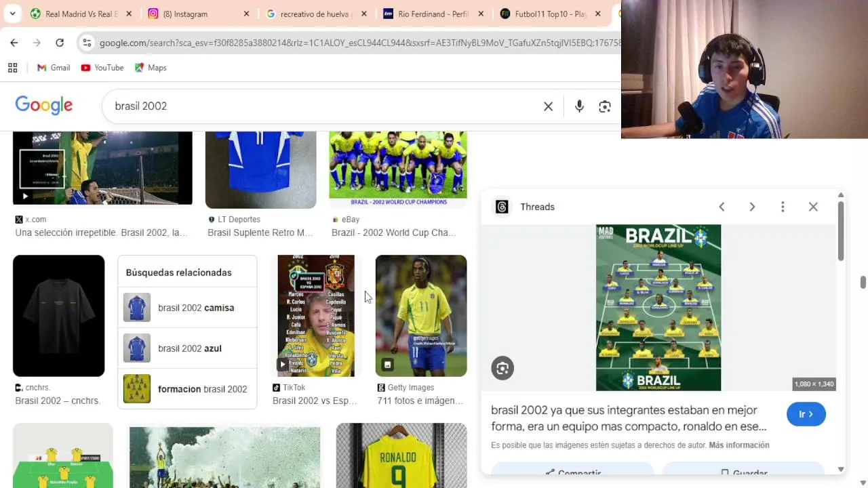The width and height of the screenshot is (868, 488).
Task: Open the Chrome apps grid
Action: 12,68
